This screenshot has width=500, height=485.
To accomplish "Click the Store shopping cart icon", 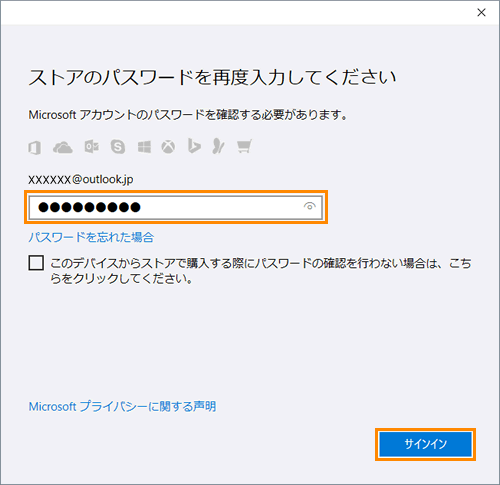I will click(244, 146).
